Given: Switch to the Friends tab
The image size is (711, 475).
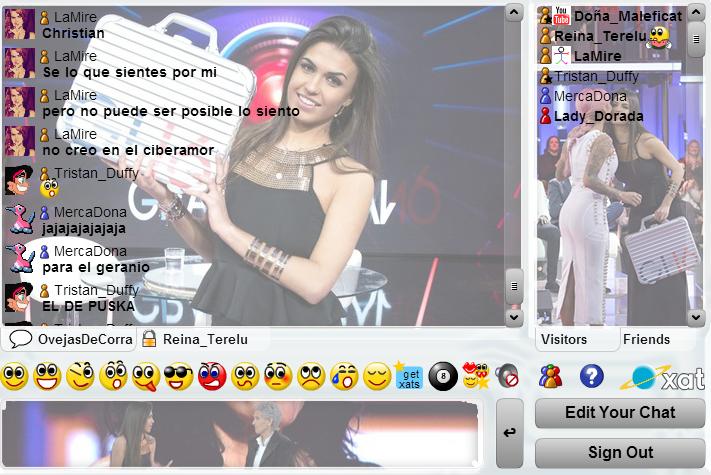Looking at the screenshot, I should tap(646, 339).
